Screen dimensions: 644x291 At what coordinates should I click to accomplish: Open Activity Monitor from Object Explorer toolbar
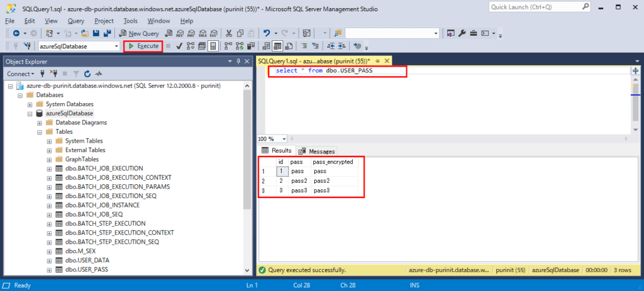click(98, 74)
